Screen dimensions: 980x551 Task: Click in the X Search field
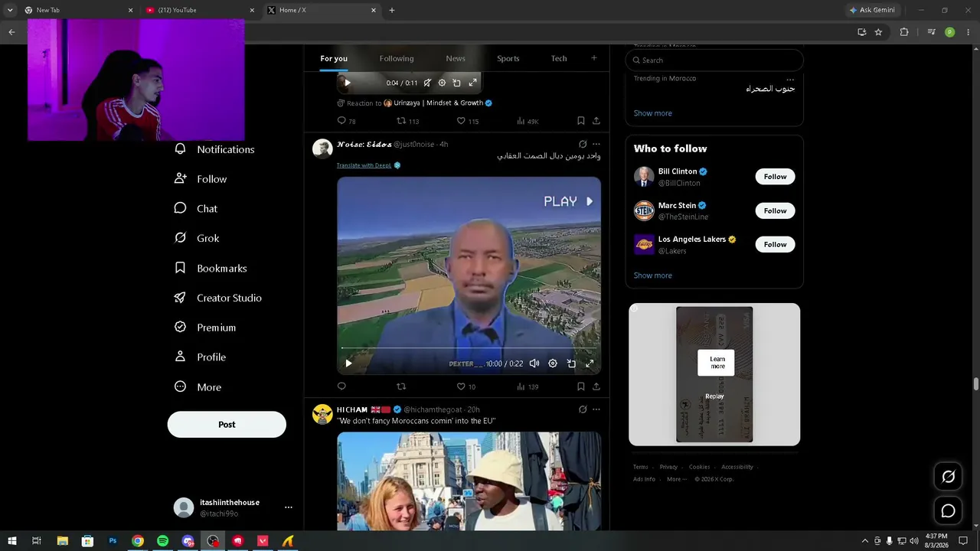pyautogui.click(x=714, y=60)
